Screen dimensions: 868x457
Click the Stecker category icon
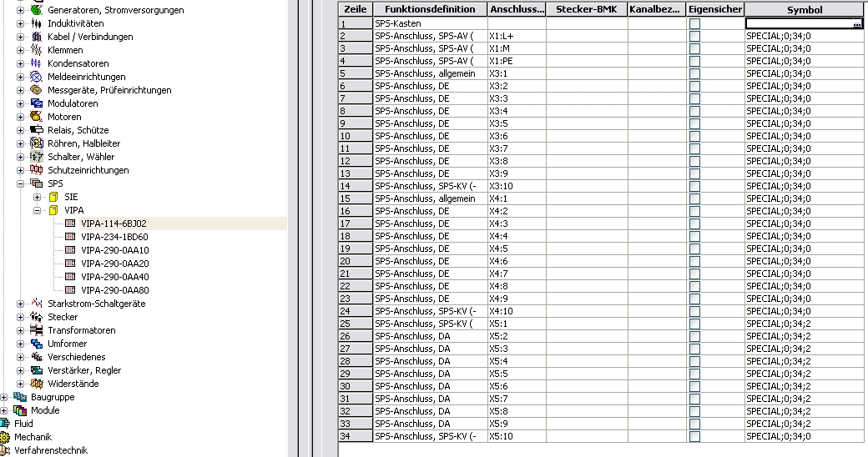(x=36, y=316)
